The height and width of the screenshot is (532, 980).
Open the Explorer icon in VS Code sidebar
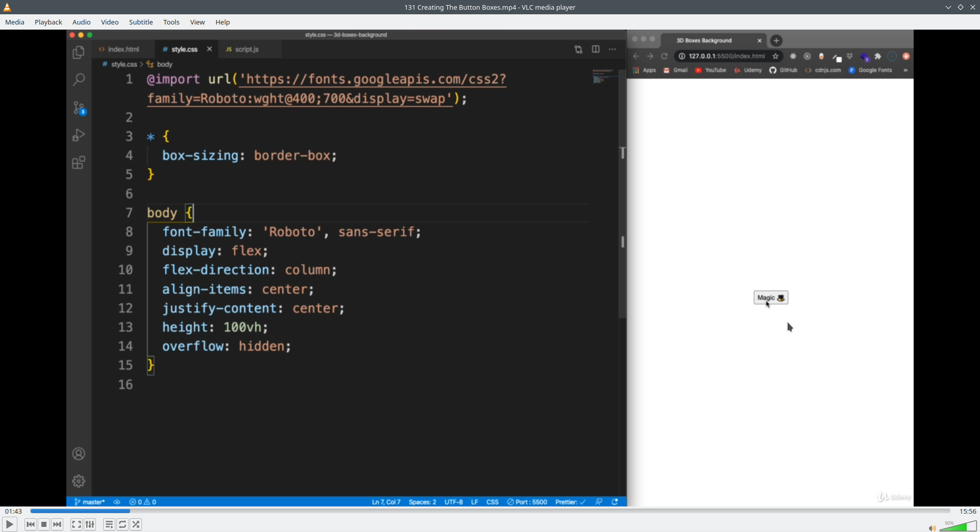tap(79, 52)
